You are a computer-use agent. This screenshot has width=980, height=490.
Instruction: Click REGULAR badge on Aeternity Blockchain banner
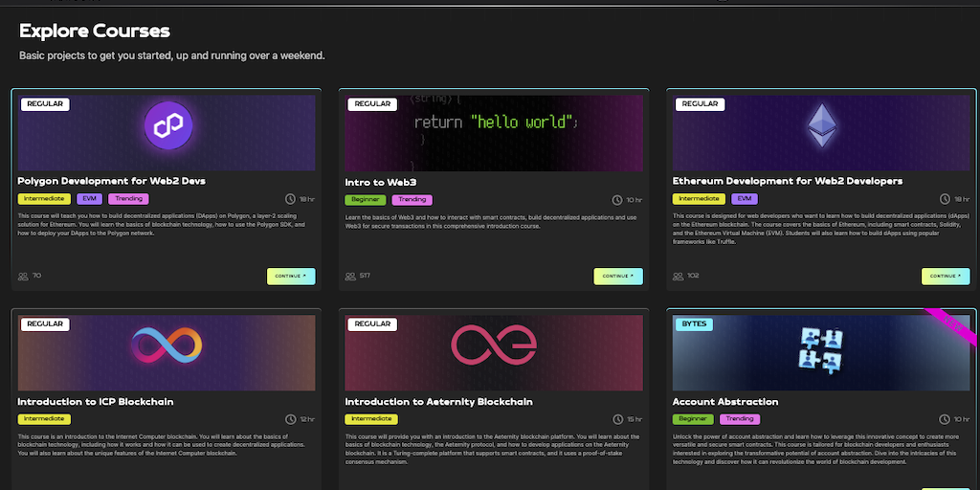pos(372,323)
